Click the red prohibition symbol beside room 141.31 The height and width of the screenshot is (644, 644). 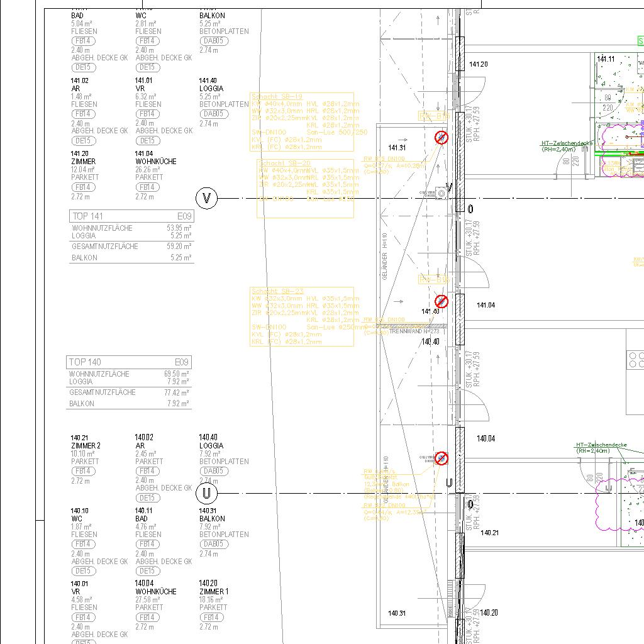(441, 137)
